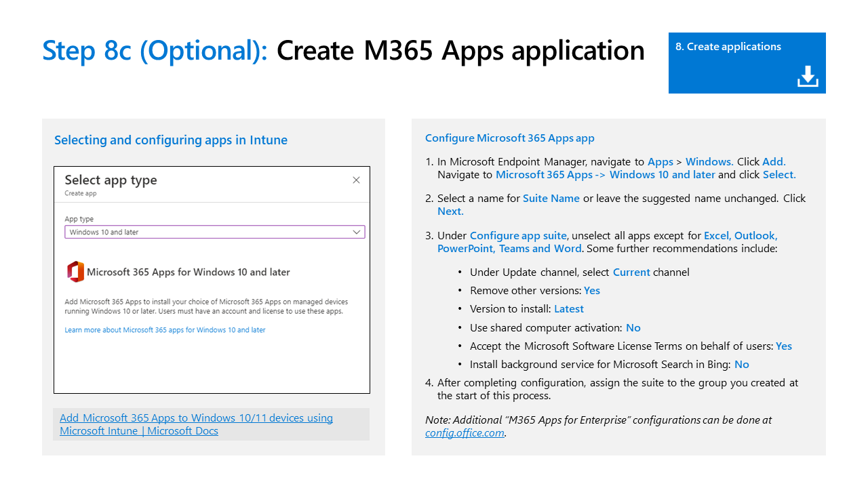The width and height of the screenshot is (868, 488).
Task: Open the App type dropdown
Action: tap(215, 232)
